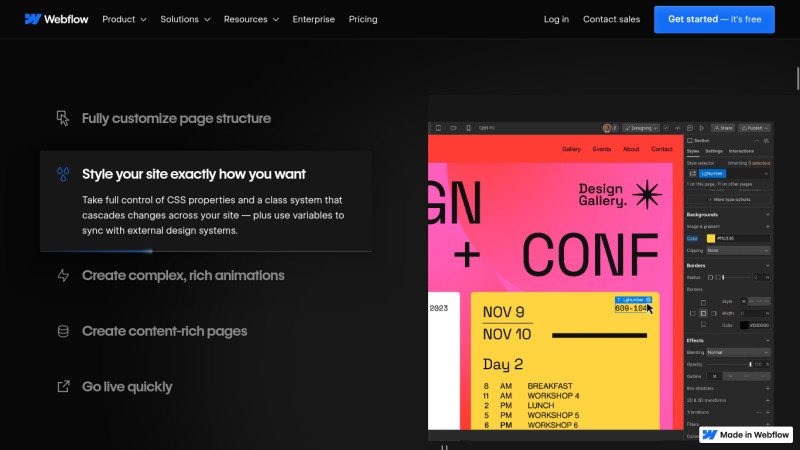Viewport: 800px width, 450px height.
Task: Go to the Enterprise page
Action: tap(314, 19)
